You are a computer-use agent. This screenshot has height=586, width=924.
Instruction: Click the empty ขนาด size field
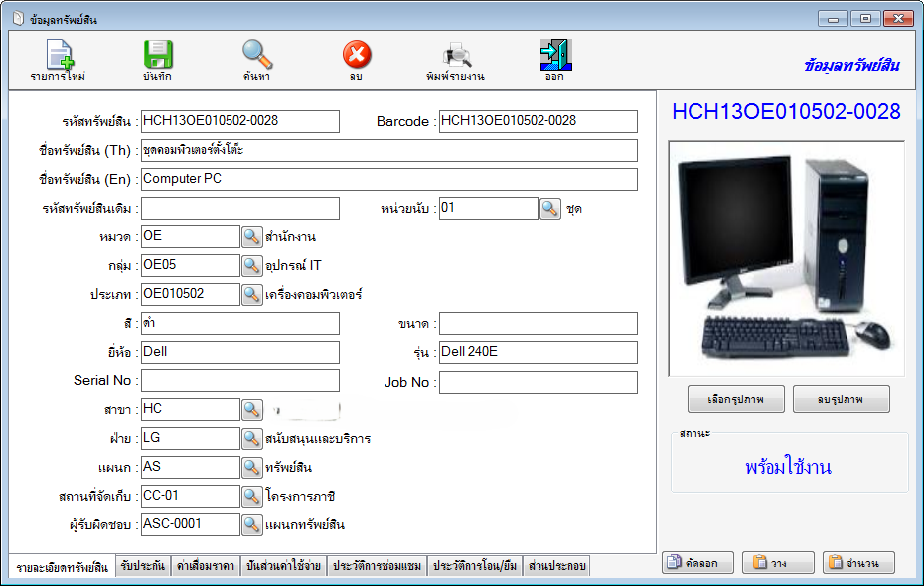point(539,324)
